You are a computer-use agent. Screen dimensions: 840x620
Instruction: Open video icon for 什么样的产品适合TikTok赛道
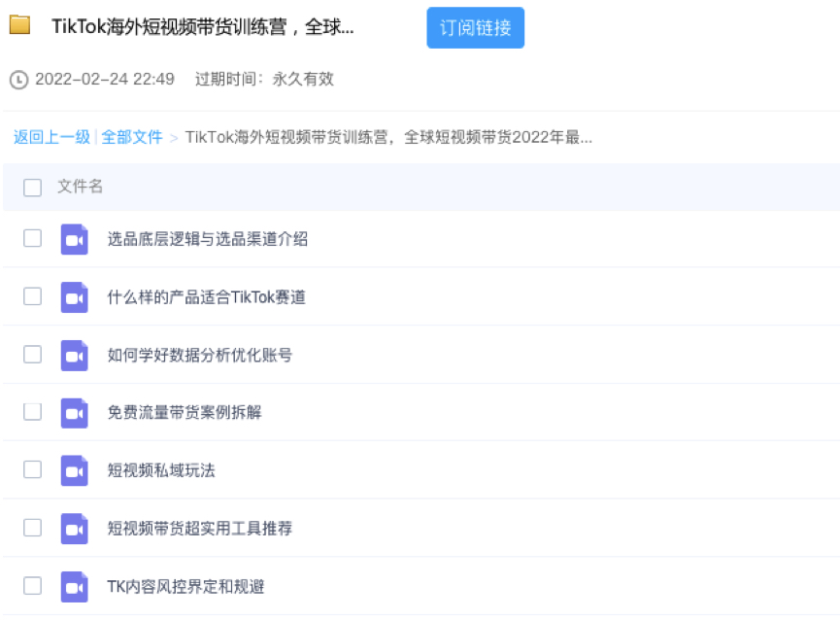click(x=75, y=296)
